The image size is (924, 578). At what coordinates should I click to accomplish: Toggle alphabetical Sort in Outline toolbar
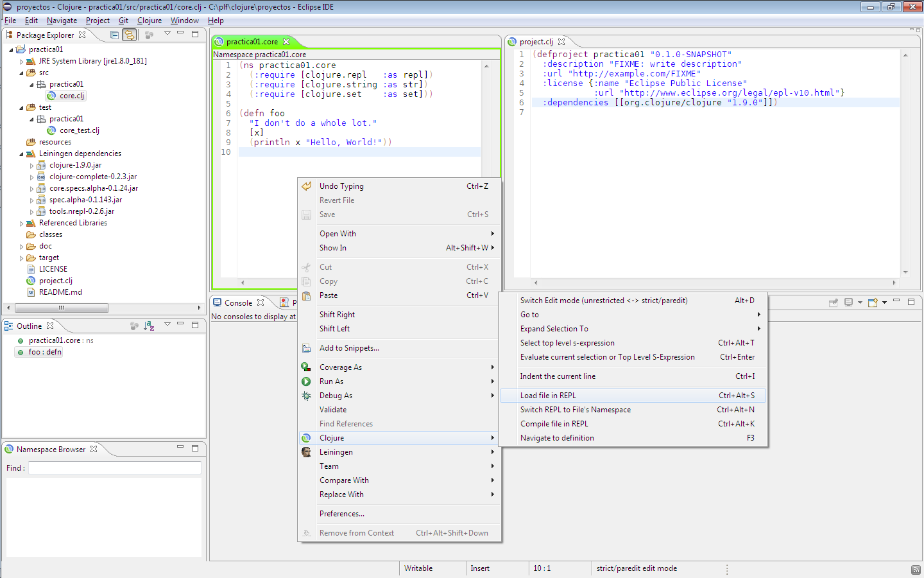pyautogui.click(x=149, y=326)
